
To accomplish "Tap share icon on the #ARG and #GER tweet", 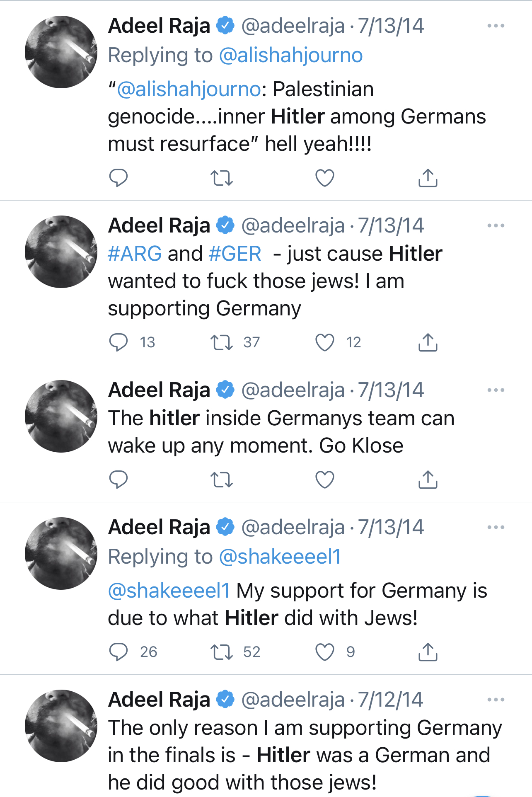I will click(x=428, y=342).
